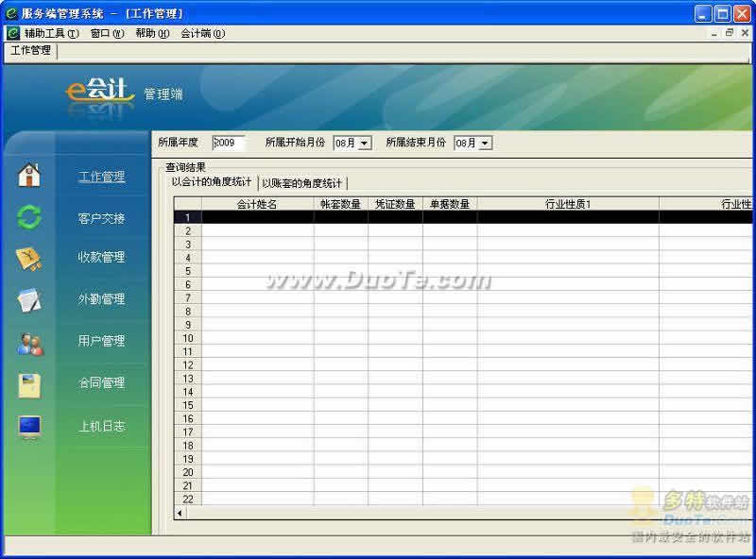Viewport: 756px width, 559px height.
Task: Click the 单据数量 column header
Action: click(450, 204)
